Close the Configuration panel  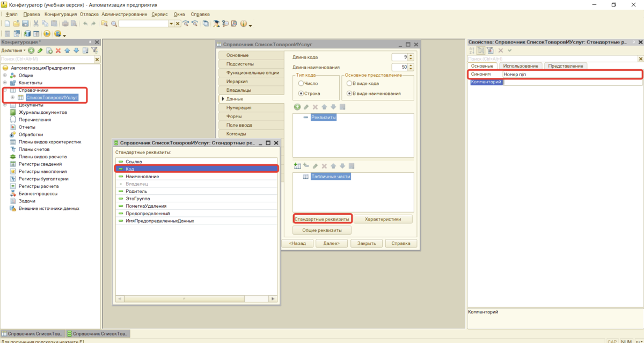97,42
